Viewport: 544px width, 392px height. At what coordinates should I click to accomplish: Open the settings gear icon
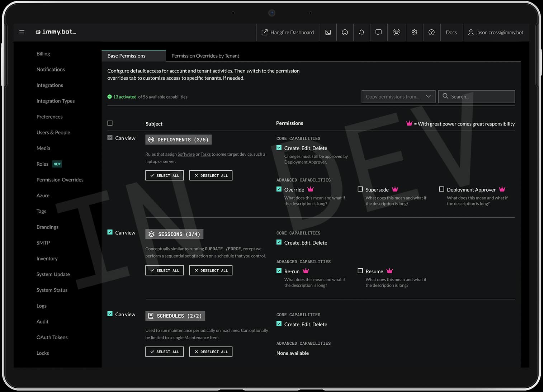tap(414, 32)
